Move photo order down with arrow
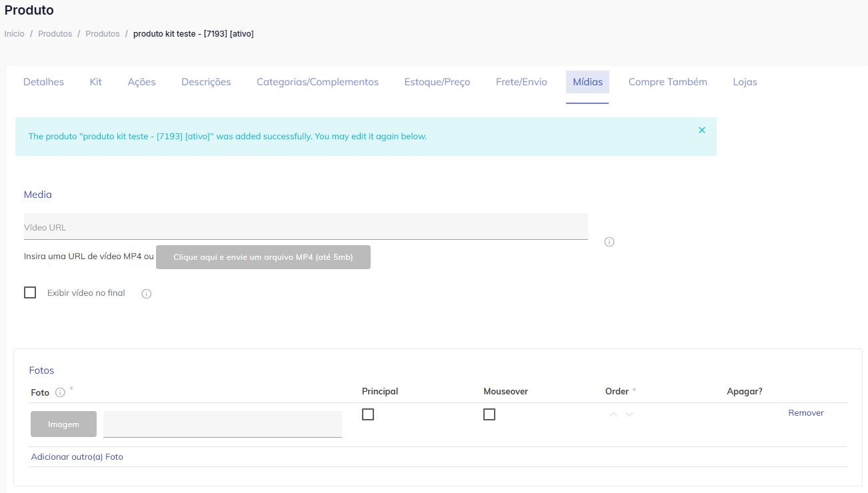The width and height of the screenshot is (868, 493). coord(629,414)
